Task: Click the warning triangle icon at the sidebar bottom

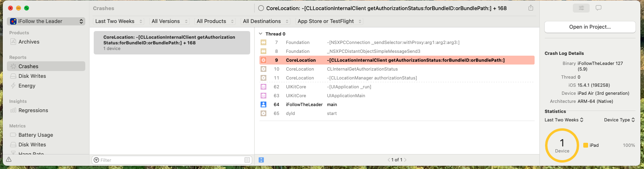Action: (x=8, y=160)
